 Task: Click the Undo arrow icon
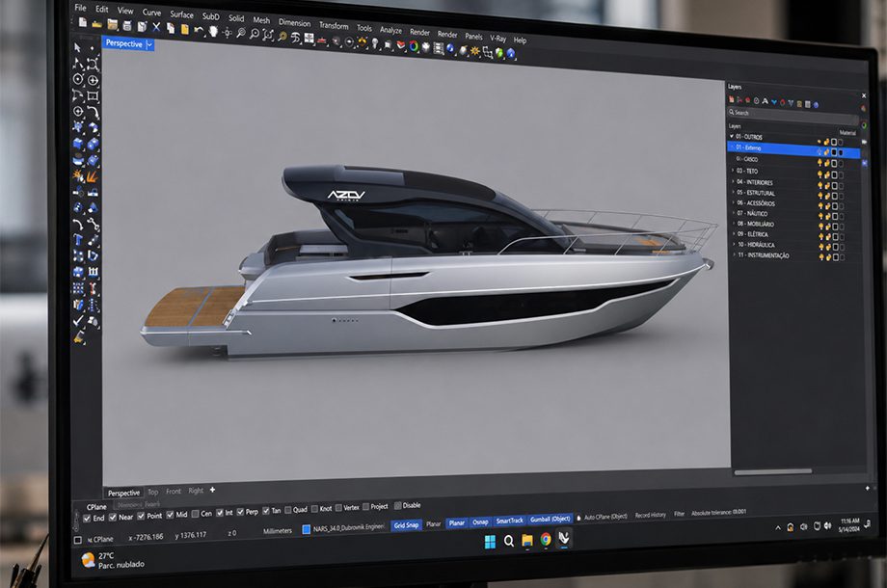click(x=198, y=30)
